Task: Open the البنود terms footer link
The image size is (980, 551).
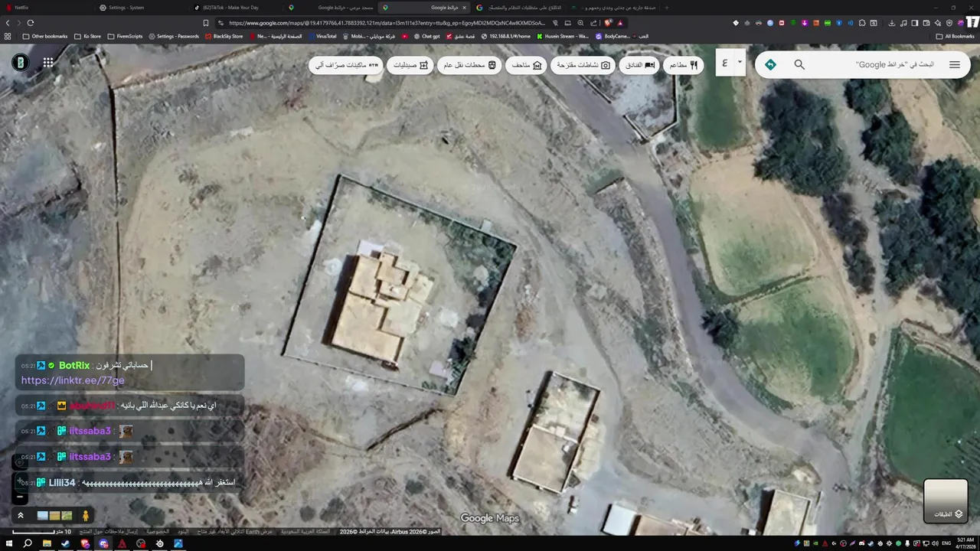Action: coord(183,531)
